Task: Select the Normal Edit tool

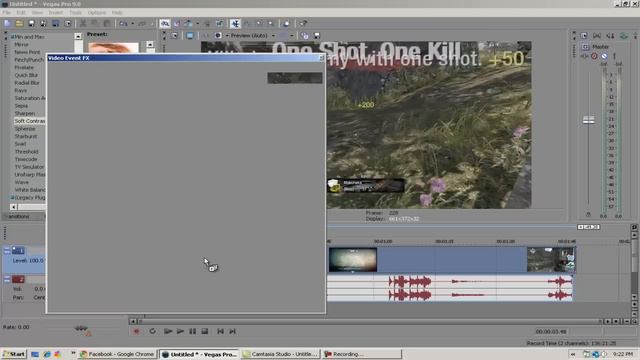Action: [x=236, y=24]
